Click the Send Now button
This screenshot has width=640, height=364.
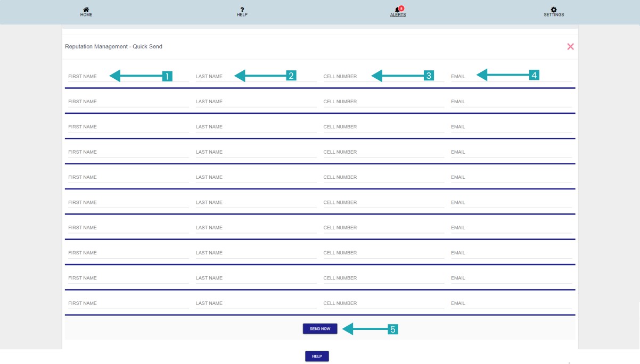pyautogui.click(x=320, y=329)
